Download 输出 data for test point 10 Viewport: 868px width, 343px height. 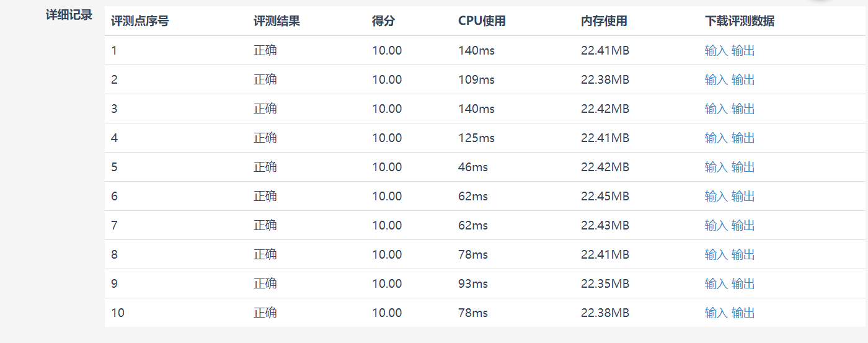tap(743, 313)
